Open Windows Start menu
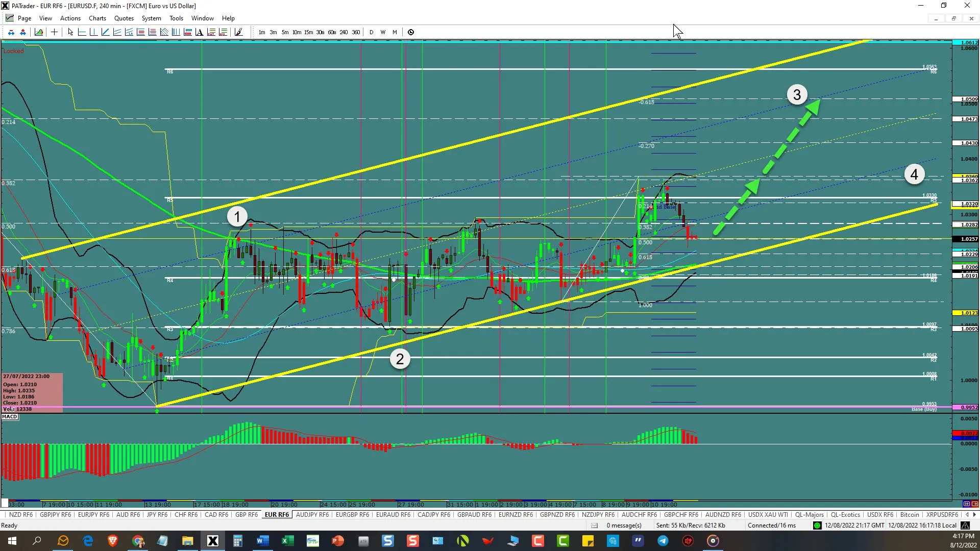Image resolution: width=980 pixels, height=551 pixels. 12,541
